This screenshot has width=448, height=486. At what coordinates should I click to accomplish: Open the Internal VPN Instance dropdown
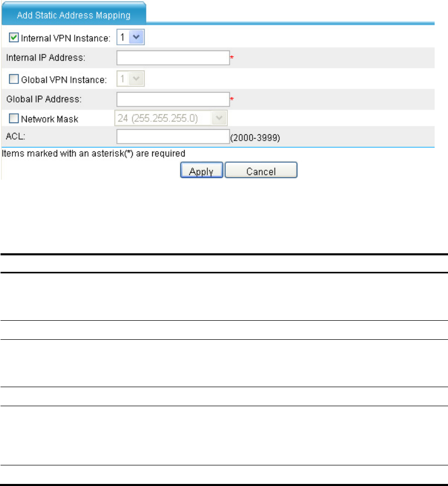pyautogui.click(x=130, y=37)
